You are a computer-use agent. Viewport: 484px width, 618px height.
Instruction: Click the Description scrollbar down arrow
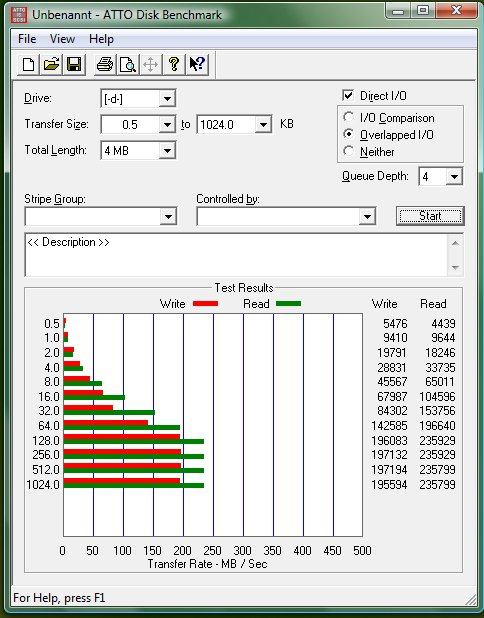pos(455,268)
